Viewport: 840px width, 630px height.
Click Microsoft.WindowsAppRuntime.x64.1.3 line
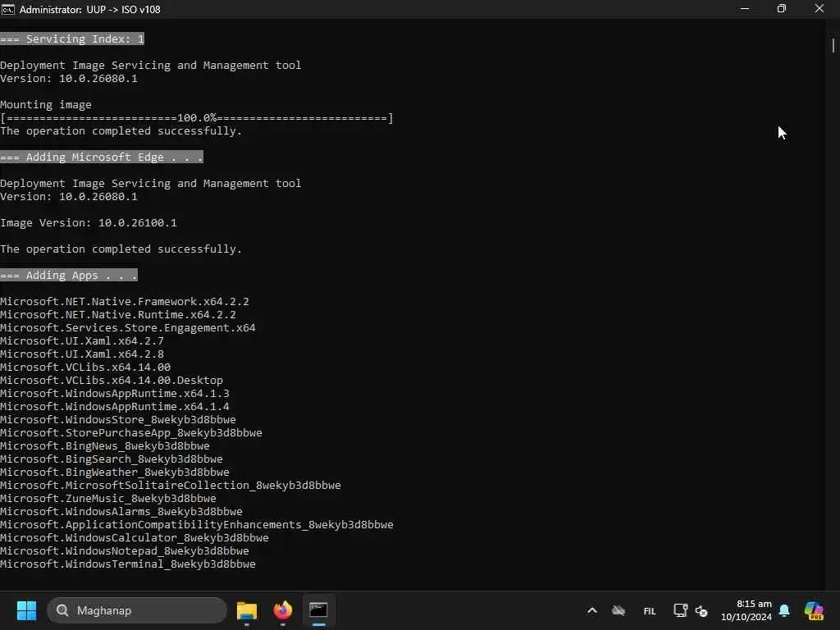pyautogui.click(x=115, y=394)
